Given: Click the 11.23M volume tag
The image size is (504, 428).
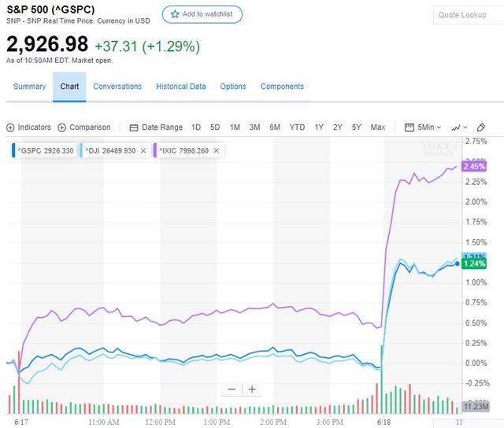Looking at the screenshot, I should click(x=476, y=407).
